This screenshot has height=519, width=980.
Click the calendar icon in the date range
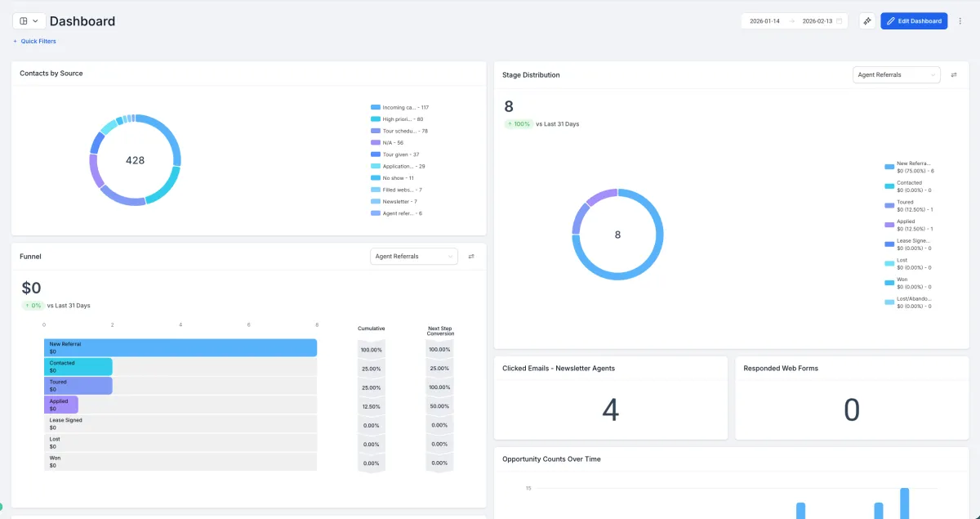[839, 21]
